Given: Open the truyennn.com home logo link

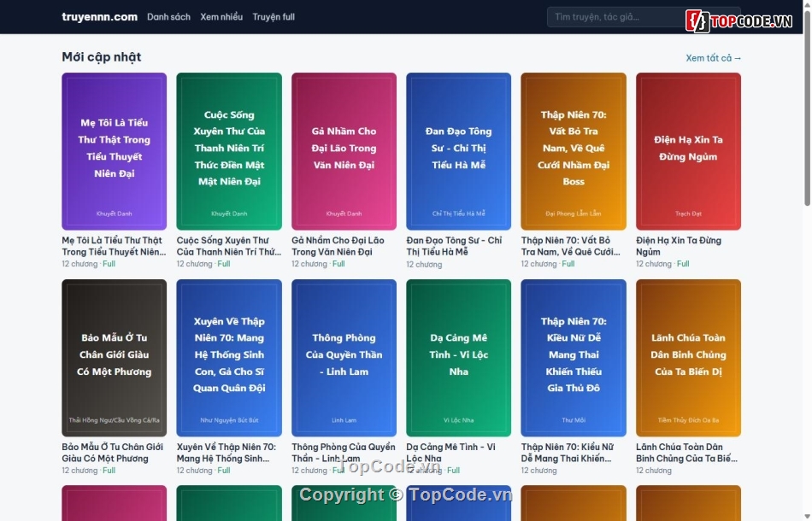Looking at the screenshot, I should [99, 16].
